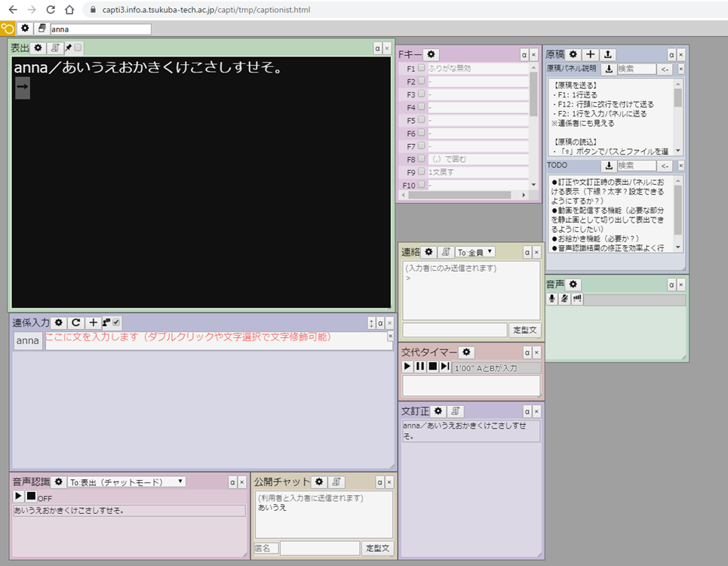The height and width of the screenshot is (566, 728).
Task: Click the global settings gear beside the anna field
Action: click(x=25, y=29)
